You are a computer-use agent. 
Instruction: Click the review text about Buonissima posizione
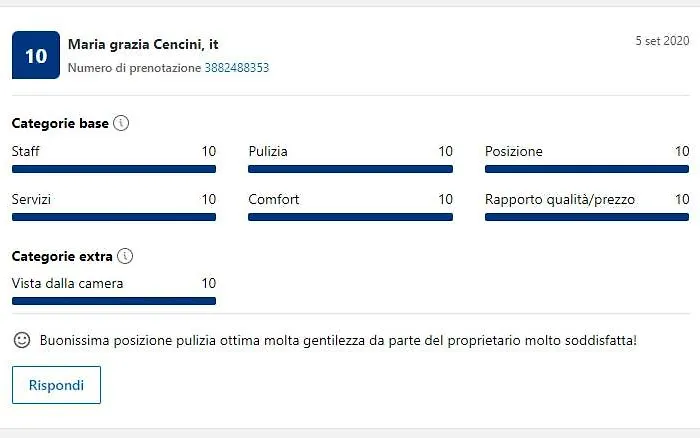pos(338,340)
